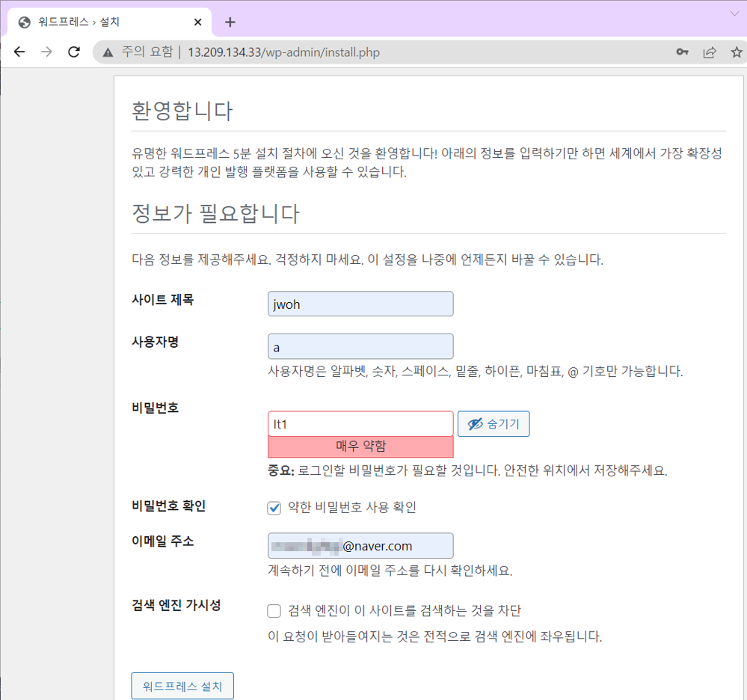Click the 사용자명은 알파벳 hint text
This screenshot has height=700, width=747.
[x=476, y=371]
